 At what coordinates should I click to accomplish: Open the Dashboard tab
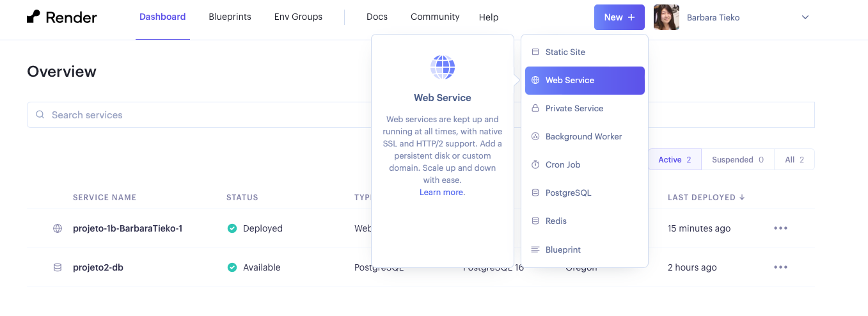pos(162,17)
